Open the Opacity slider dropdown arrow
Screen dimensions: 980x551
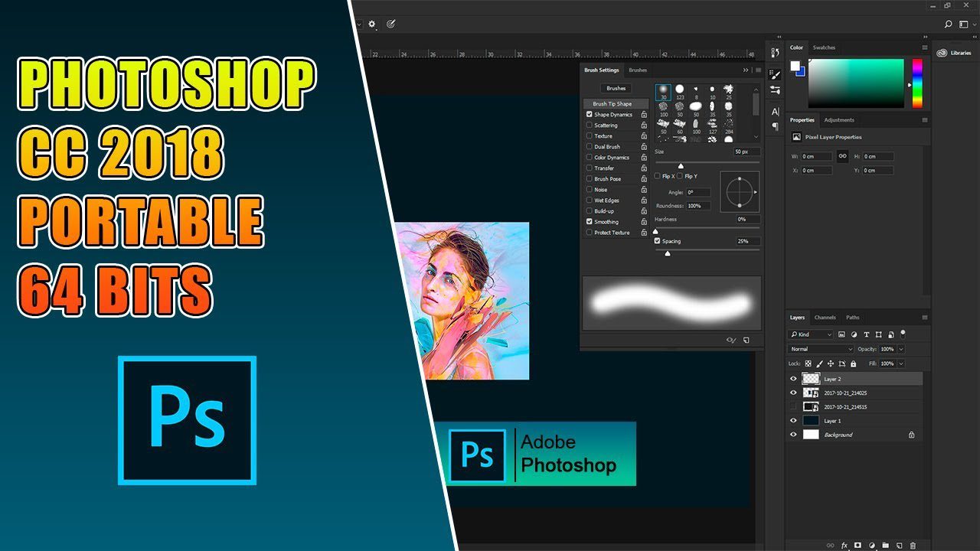point(900,349)
